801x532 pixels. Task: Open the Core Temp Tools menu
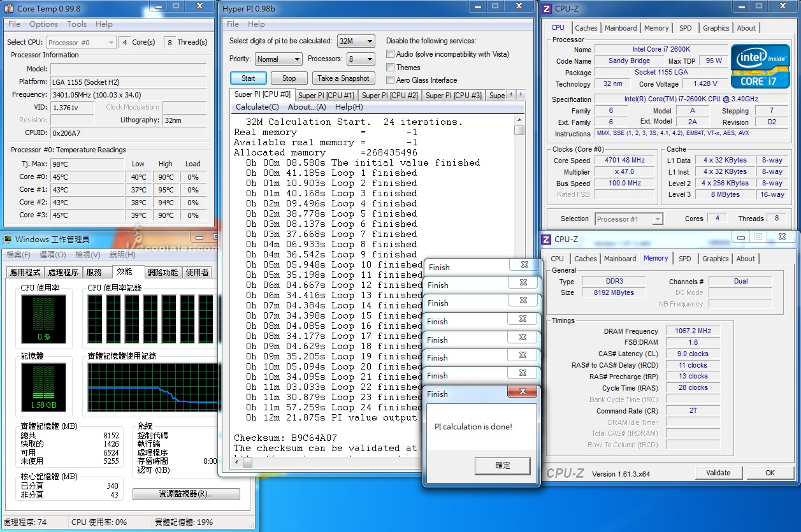(76, 24)
